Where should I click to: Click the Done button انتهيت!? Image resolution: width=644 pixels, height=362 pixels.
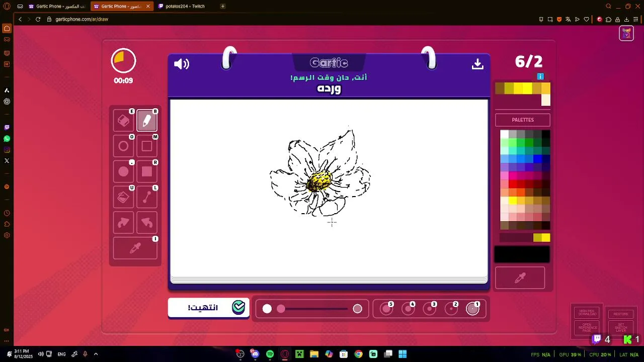click(209, 308)
